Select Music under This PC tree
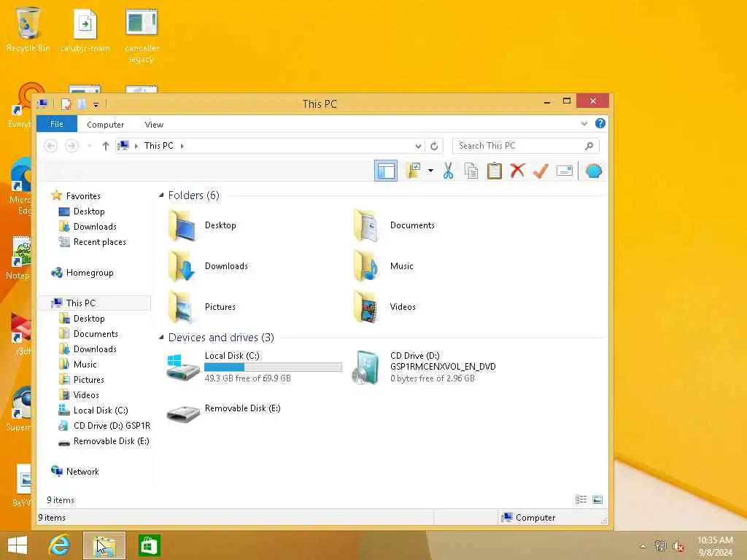Screen dimensions: 747x560 (x=78, y=365)
